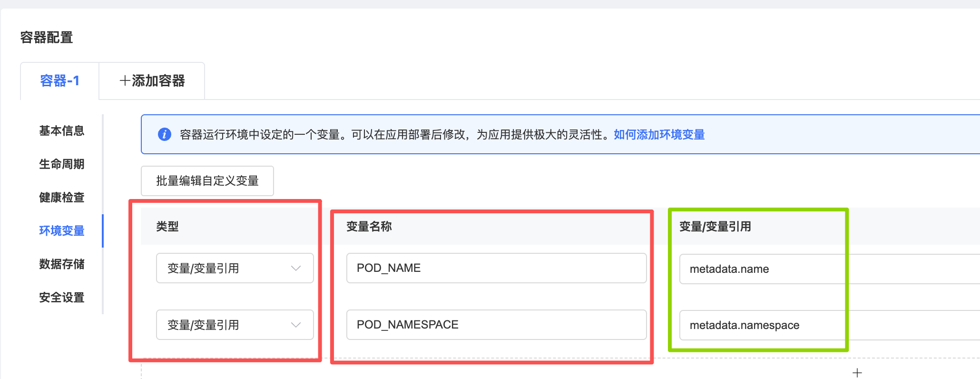Image resolution: width=980 pixels, height=379 pixels.
Task: Select 生命周期 in the side menu
Action: click(x=61, y=164)
